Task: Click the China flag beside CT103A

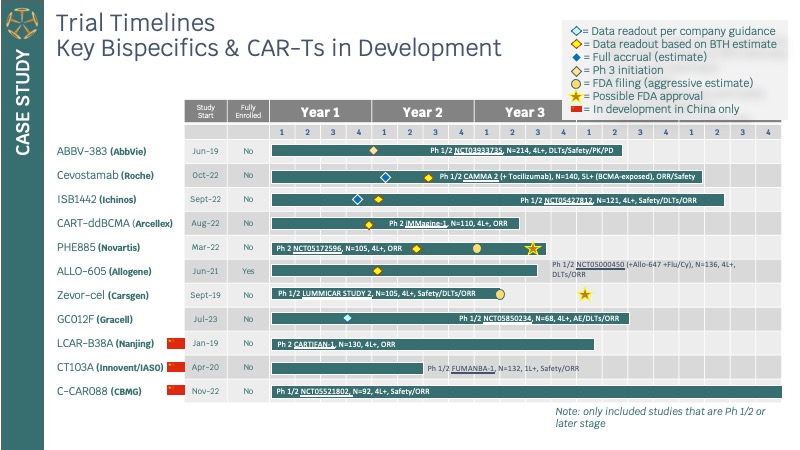Action: (x=176, y=366)
